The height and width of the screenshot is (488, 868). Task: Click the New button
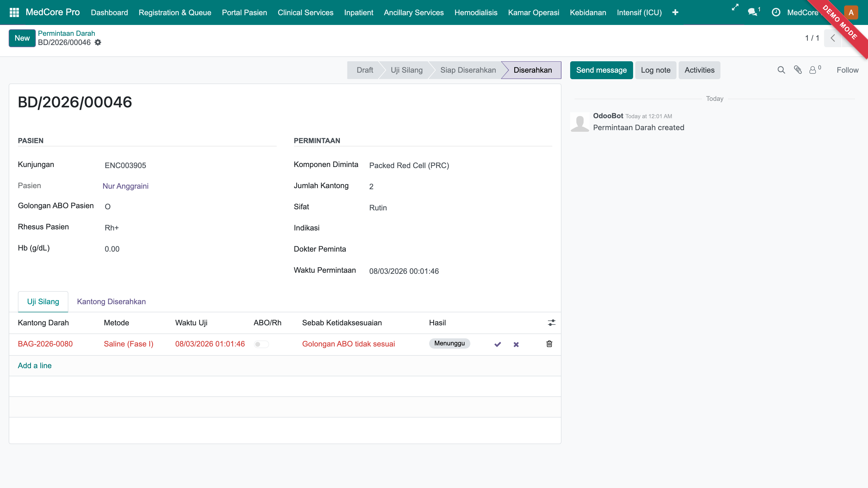click(22, 38)
